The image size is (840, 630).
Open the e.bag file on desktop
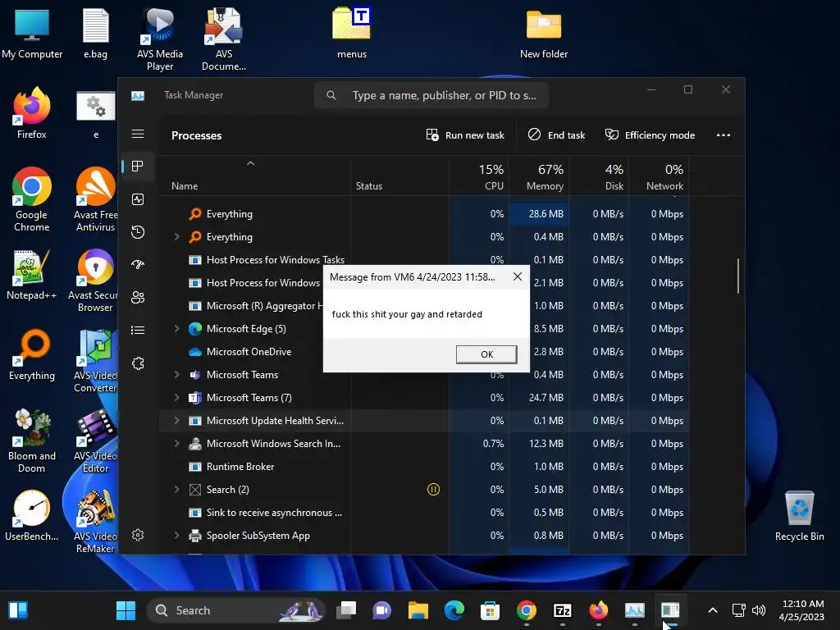95,33
